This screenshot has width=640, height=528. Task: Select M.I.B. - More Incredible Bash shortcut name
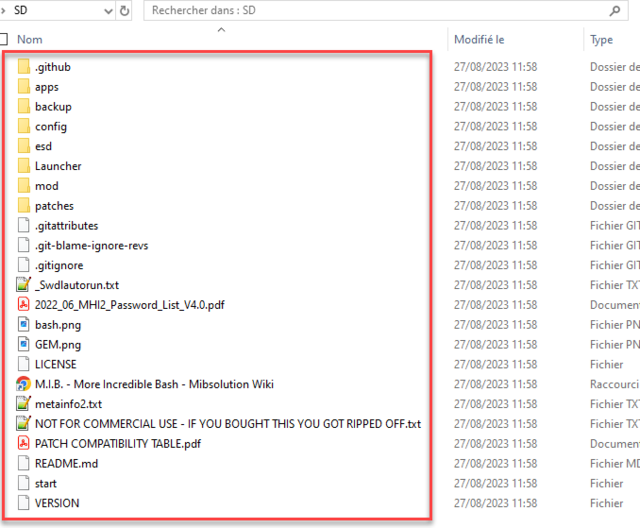click(x=154, y=384)
